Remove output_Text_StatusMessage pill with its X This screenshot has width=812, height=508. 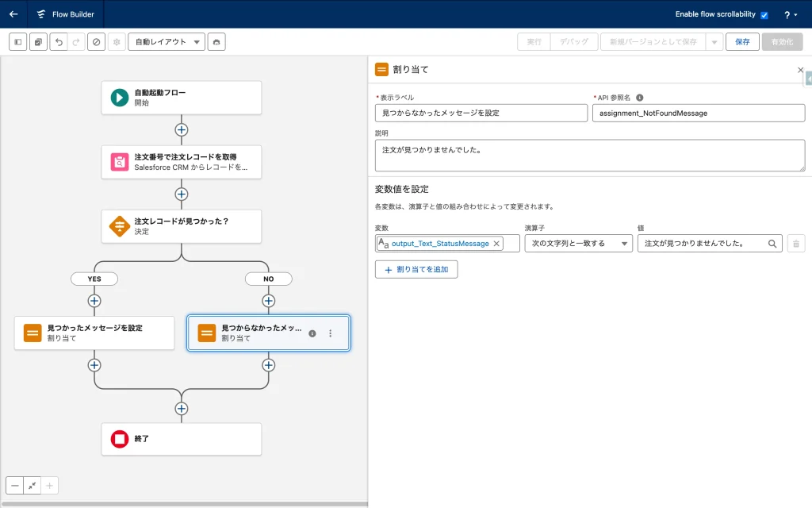pos(497,244)
